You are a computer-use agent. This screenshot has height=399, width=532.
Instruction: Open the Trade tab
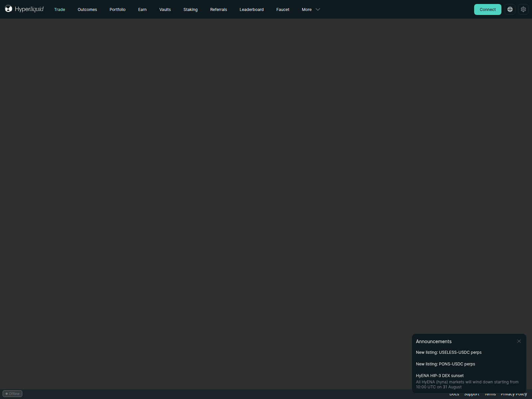(60, 10)
